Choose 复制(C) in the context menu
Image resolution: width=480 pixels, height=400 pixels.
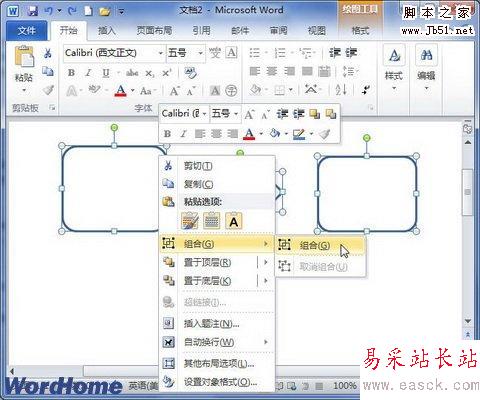click(x=217, y=184)
